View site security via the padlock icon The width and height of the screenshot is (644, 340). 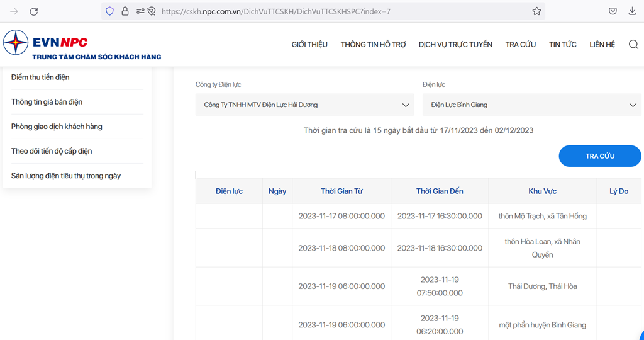[125, 11]
